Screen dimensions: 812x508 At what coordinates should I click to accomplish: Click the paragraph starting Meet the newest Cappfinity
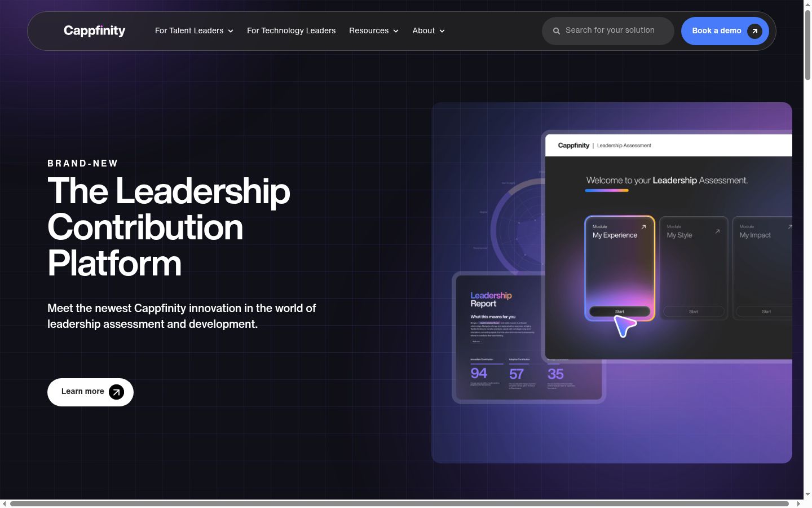pyautogui.click(x=182, y=316)
